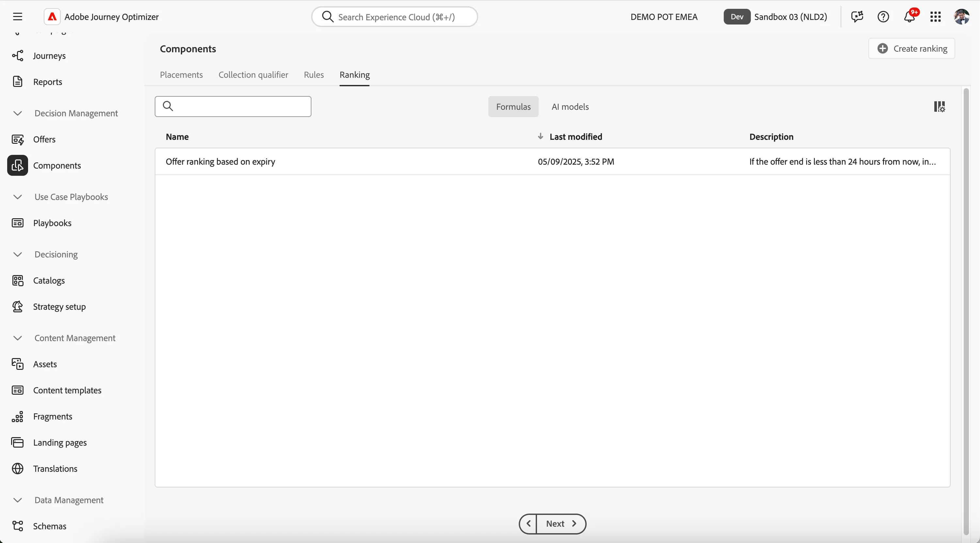Image resolution: width=980 pixels, height=543 pixels.
Task: Open Content templates in sidebar
Action: point(67,390)
